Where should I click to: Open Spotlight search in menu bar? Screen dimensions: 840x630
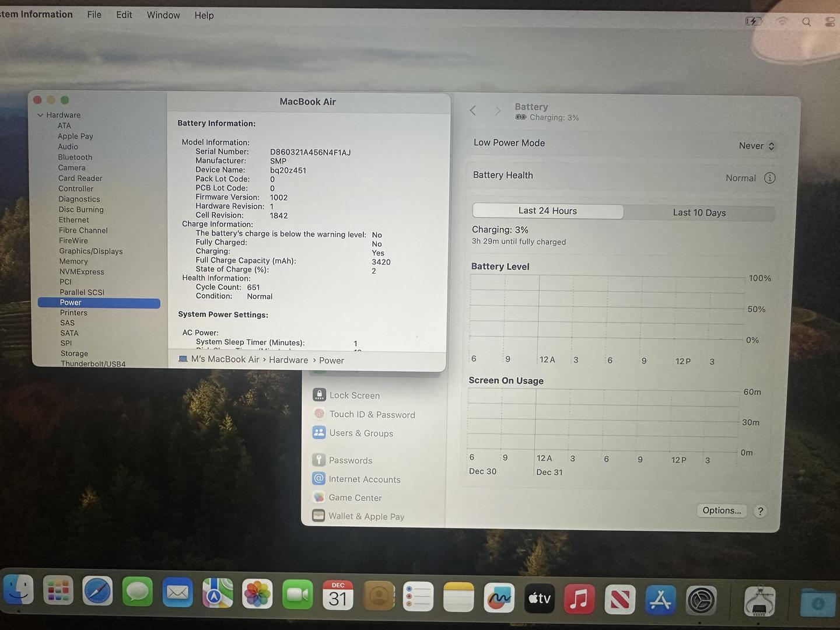806,22
